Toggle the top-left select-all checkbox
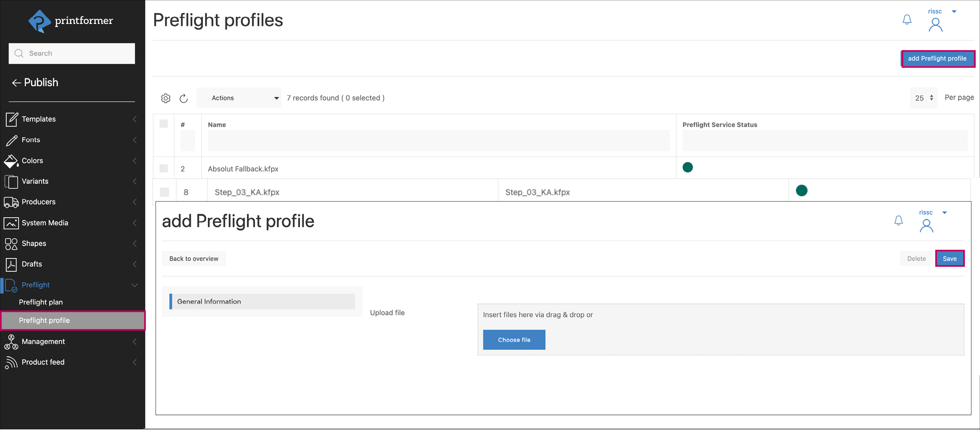This screenshot has height=430, width=980. [x=164, y=124]
